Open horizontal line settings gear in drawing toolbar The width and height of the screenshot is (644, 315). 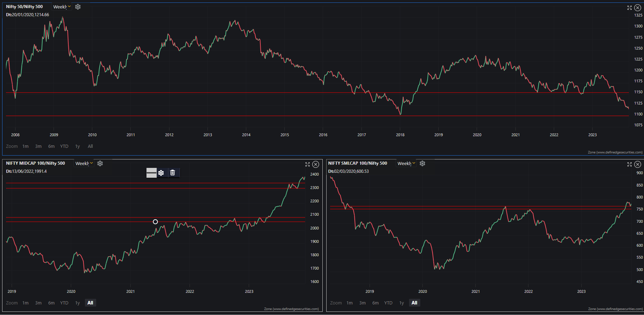161,173
